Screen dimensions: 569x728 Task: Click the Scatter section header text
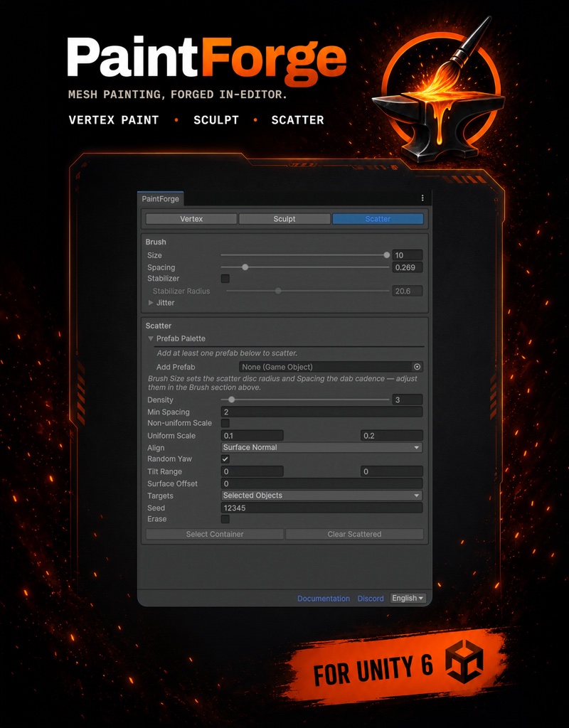(x=159, y=326)
